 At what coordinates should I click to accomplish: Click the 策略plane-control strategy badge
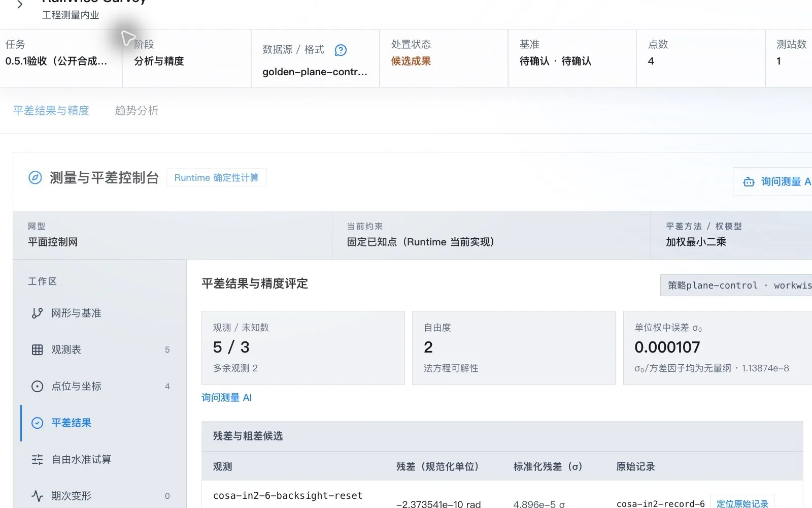click(x=736, y=285)
